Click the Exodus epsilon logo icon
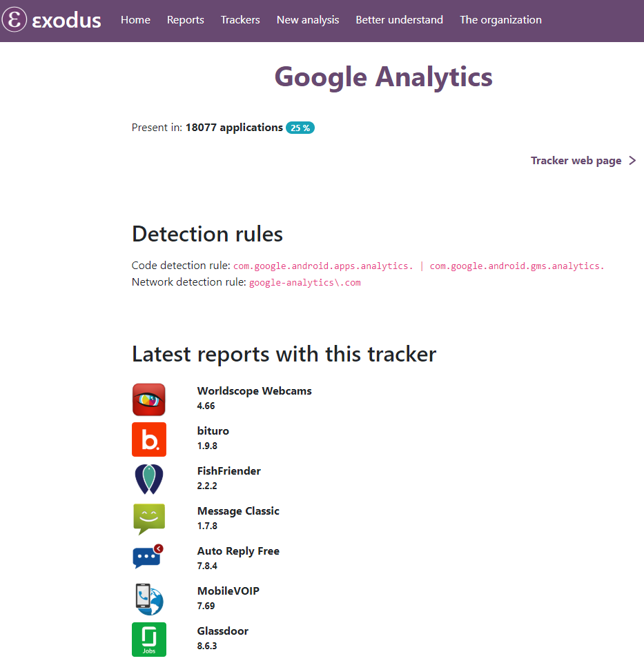 click(x=14, y=19)
